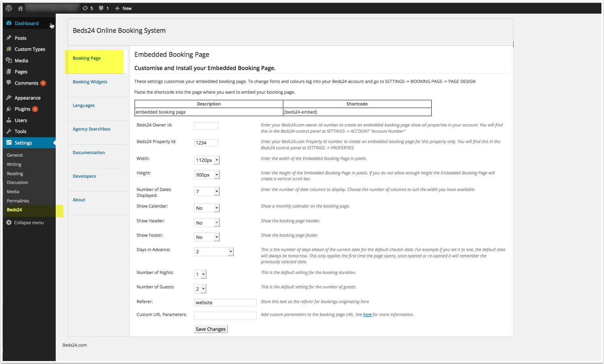Open the Number of Guests dropdown
The height and width of the screenshot is (364, 604).
(x=200, y=289)
